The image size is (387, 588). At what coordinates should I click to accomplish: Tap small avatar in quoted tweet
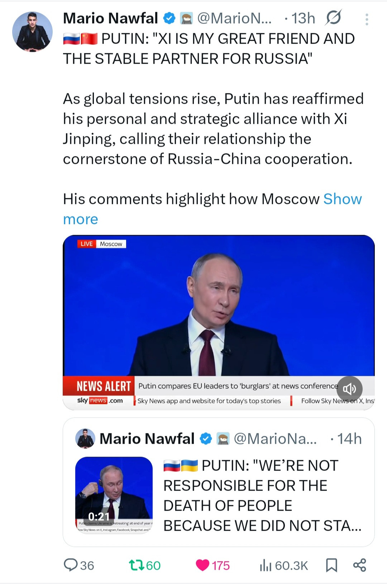(85, 438)
